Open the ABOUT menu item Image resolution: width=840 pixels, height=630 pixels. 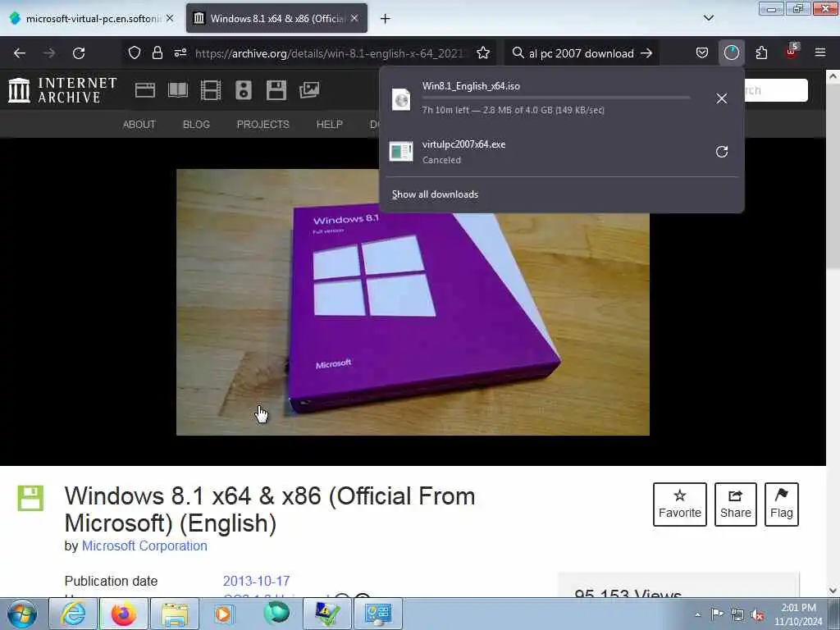coord(139,125)
